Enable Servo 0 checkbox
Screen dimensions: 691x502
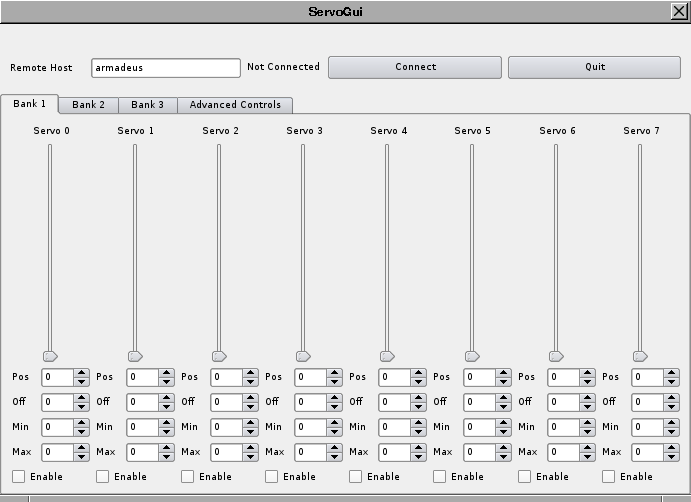19,477
